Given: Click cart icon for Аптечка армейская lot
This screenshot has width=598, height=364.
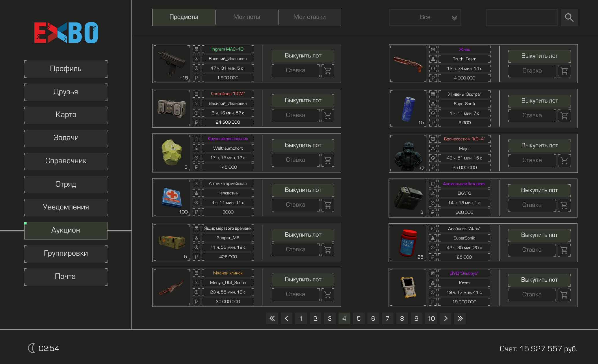Looking at the screenshot, I should pyautogui.click(x=328, y=205).
